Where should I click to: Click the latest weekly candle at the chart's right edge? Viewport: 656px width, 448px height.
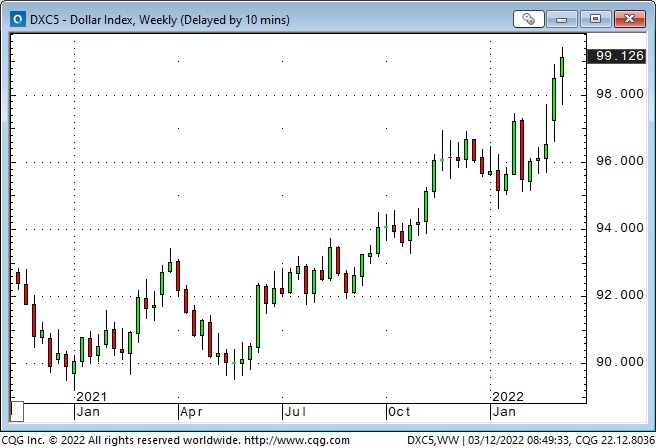562,67
